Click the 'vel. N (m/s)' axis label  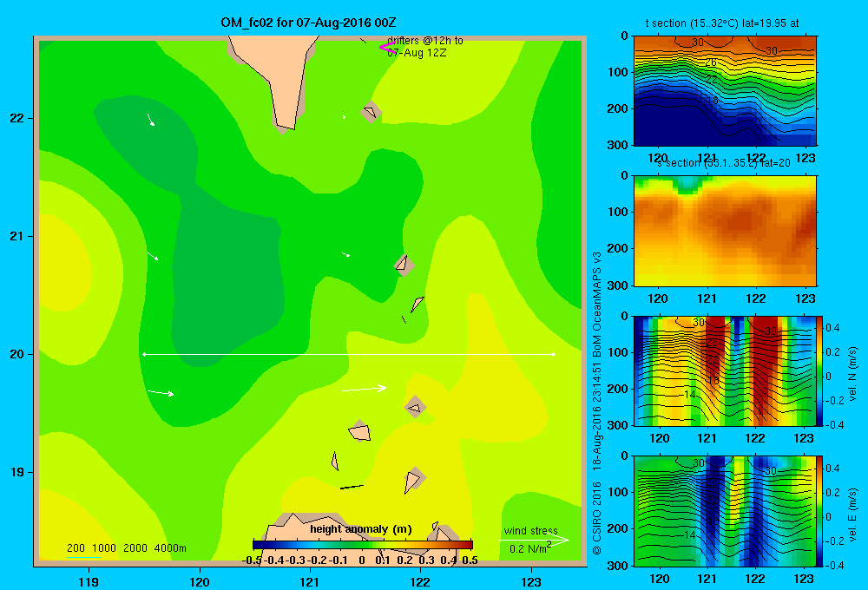click(x=852, y=374)
